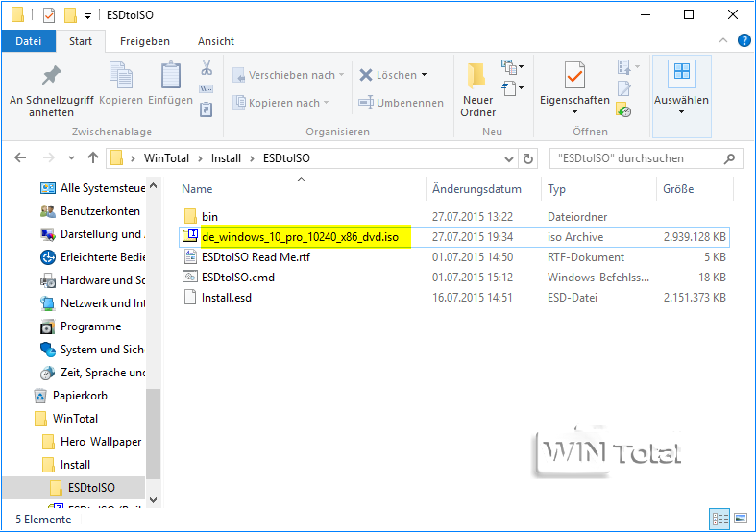Switch to the Freigeben tab
Screen dimensions: 756x532
click(x=145, y=41)
